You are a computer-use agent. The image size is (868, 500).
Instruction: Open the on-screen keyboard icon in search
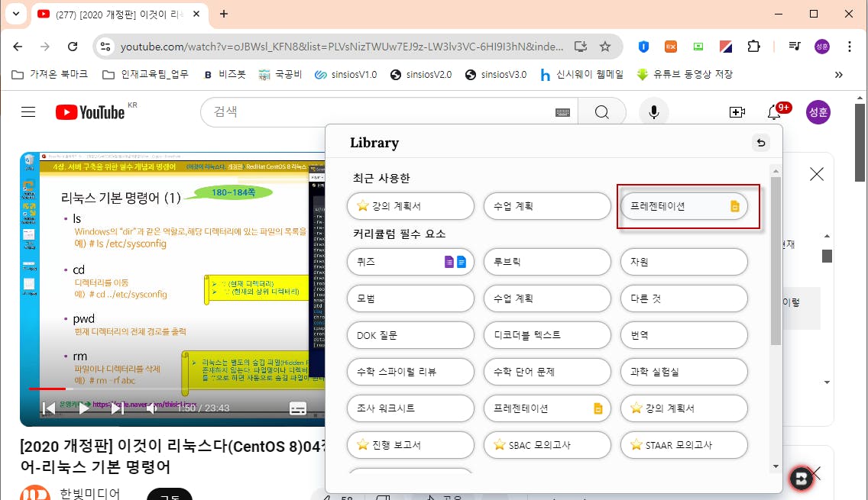coord(562,112)
